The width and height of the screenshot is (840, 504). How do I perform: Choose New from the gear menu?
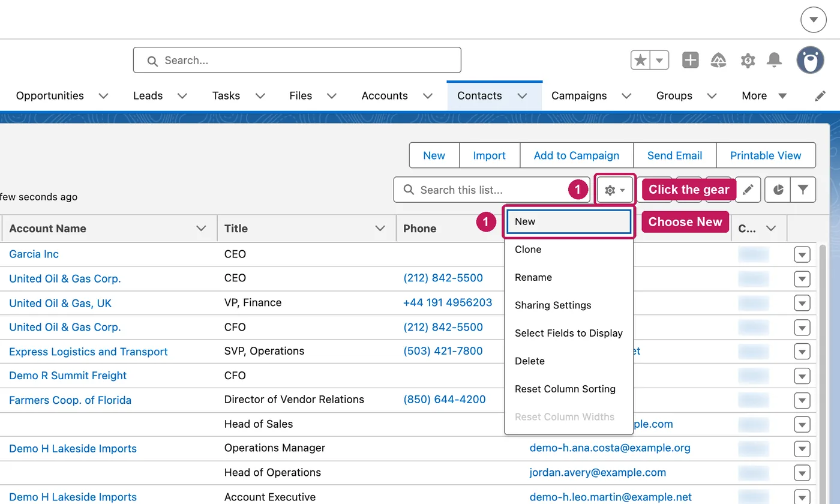(569, 221)
